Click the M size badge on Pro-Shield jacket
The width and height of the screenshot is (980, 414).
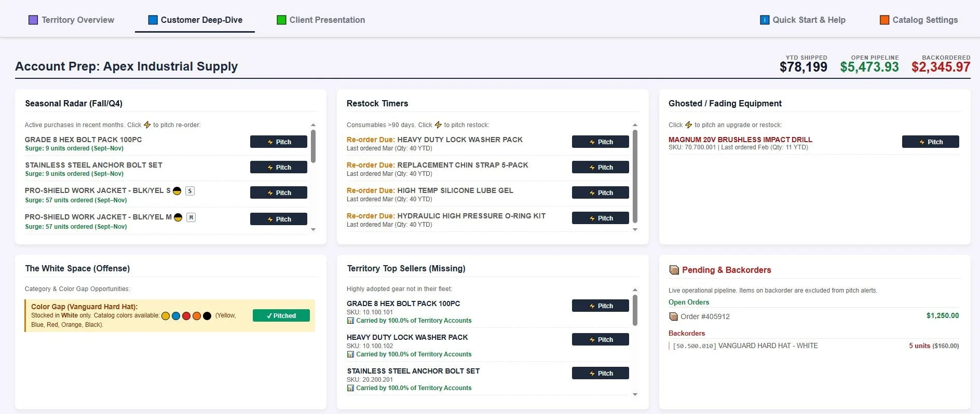(191, 217)
